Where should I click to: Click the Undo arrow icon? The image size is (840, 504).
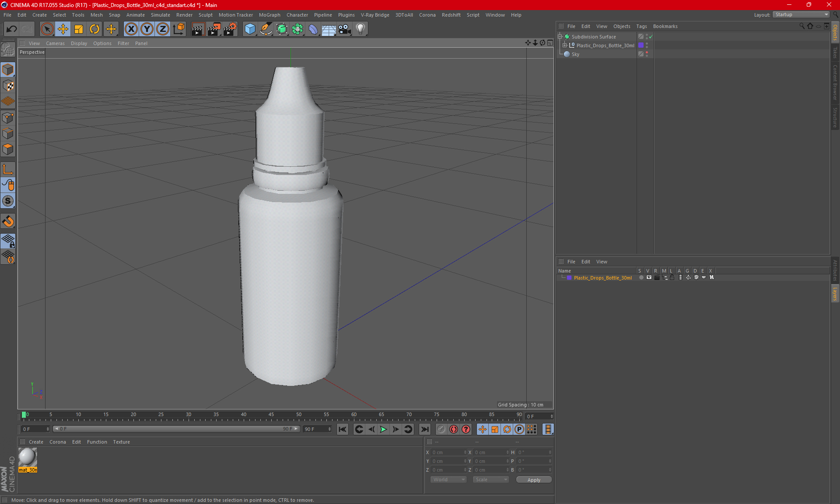click(12, 29)
